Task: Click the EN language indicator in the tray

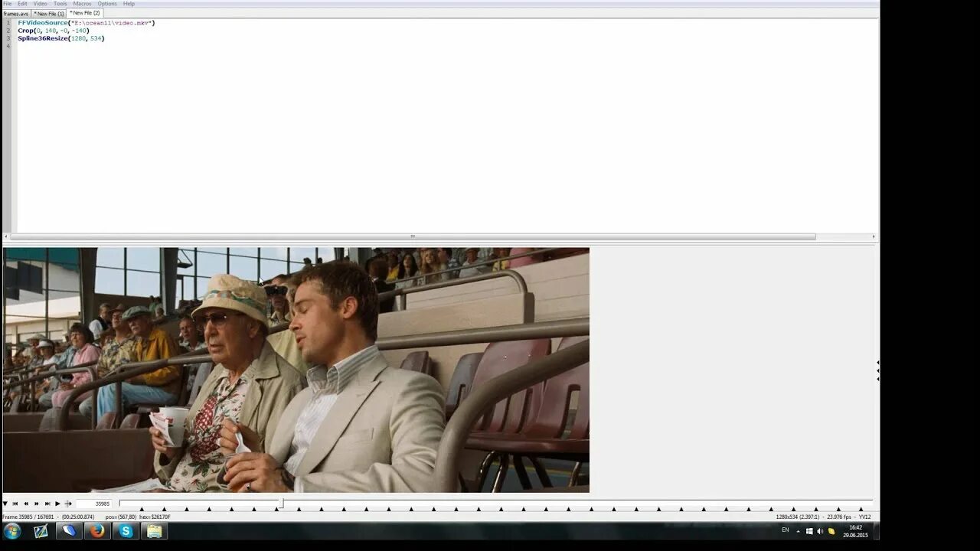Action: click(785, 530)
